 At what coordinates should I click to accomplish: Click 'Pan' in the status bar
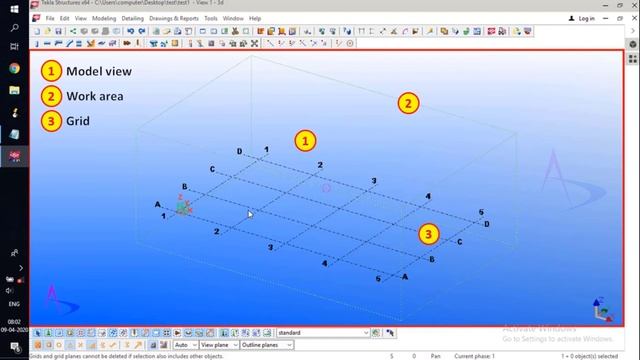(x=435, y=356)
